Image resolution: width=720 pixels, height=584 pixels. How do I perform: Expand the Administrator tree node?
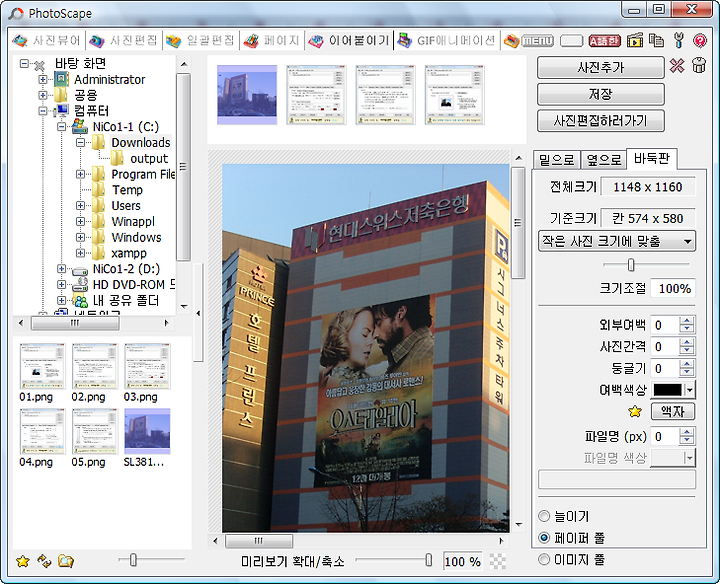[x=43, y=79]
